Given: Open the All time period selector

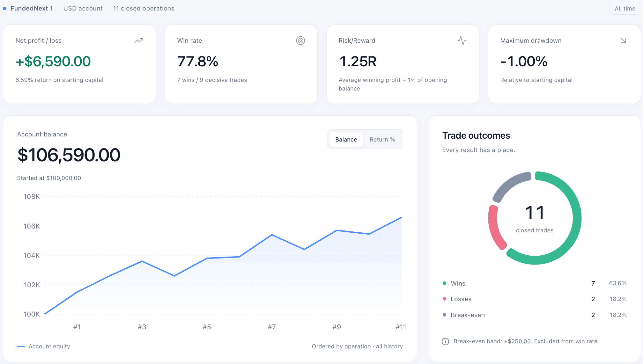Looking at the screenshot, I should pos(625,9).
